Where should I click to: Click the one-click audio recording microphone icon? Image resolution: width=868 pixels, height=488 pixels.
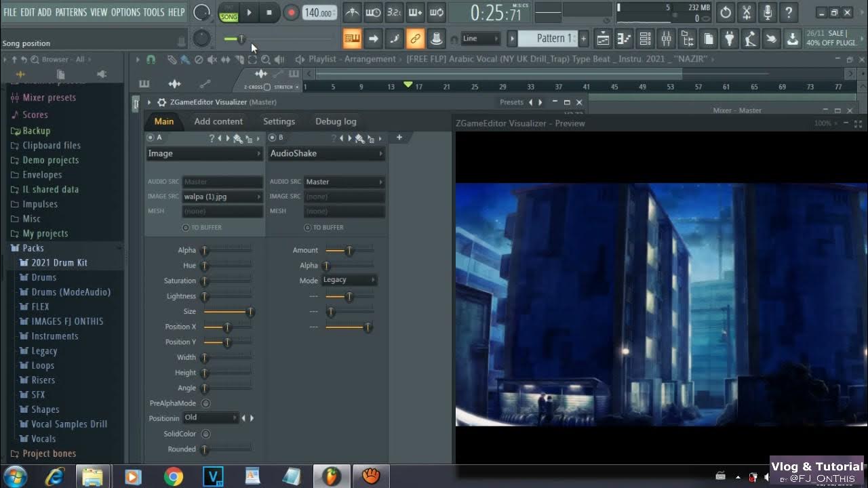768,12
